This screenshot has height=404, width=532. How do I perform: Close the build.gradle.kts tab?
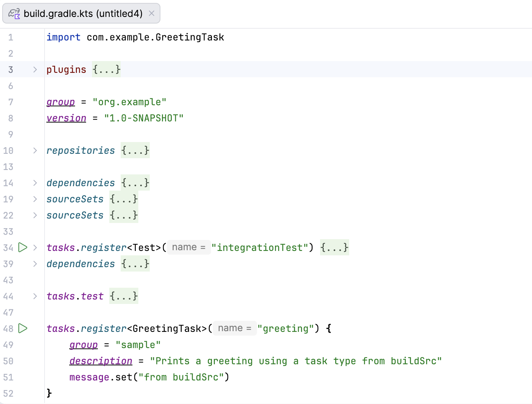(151, 14)
